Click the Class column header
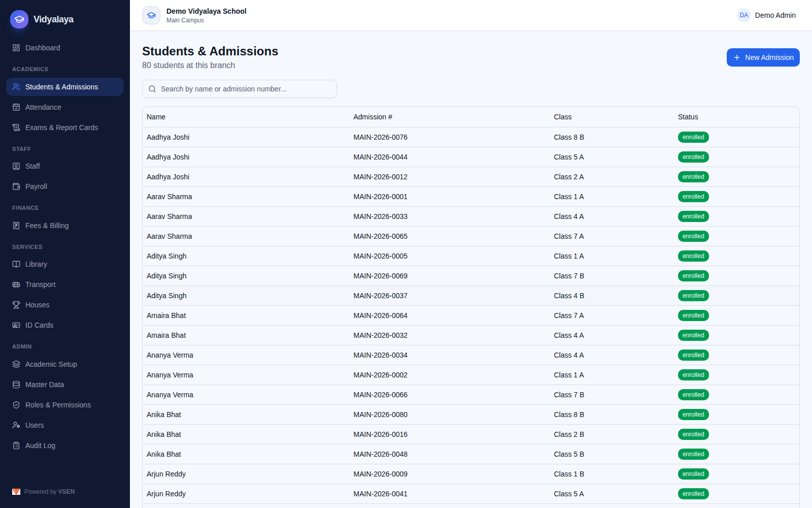Image resolution: width=812 pixels, height=508 pixels. click(563, 117)
